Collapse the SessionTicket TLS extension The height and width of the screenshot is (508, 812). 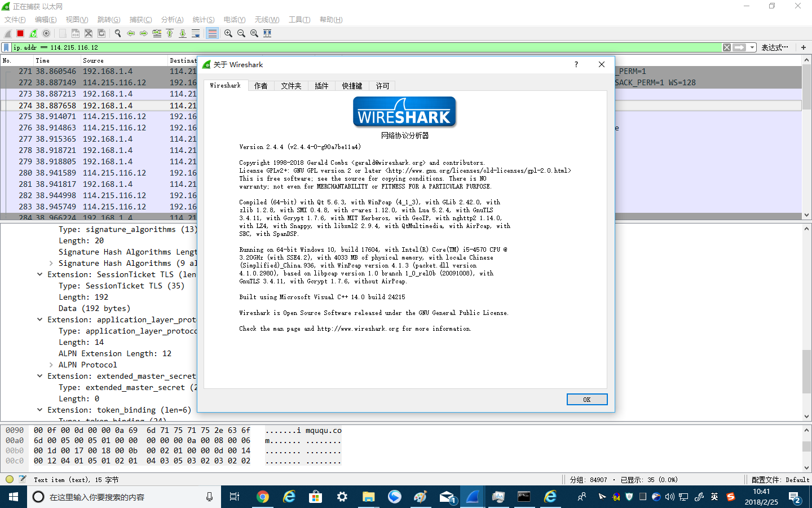coord(39,274)
